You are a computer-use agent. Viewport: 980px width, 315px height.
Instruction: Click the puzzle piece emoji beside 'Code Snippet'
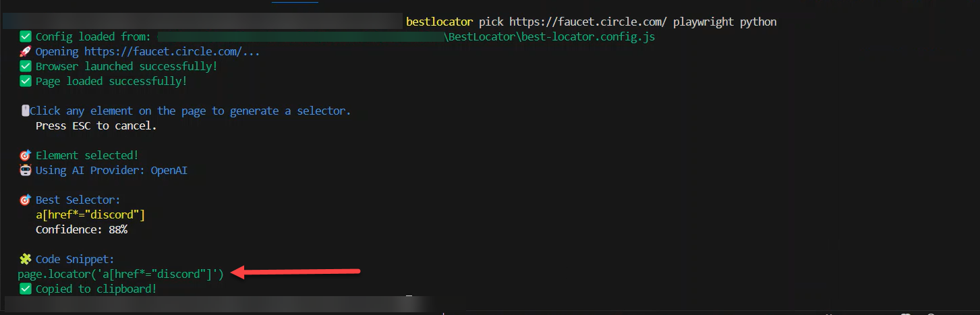[x=26, y=259]
